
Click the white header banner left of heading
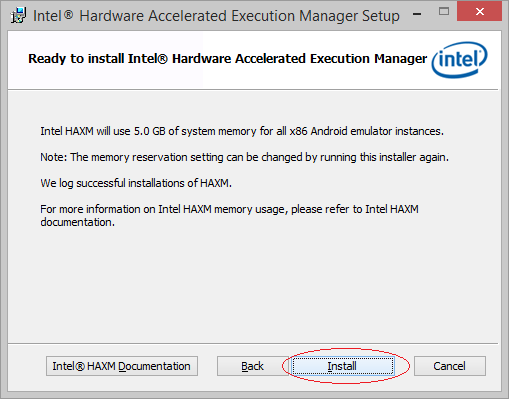pyautogui.click(x=18, y=60)
